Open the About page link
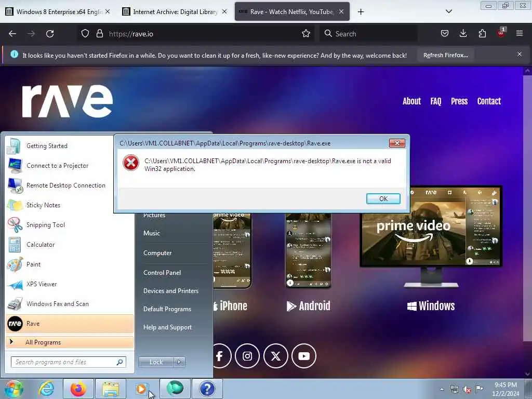Screen dimensions: 532x399 click(411, 101)
